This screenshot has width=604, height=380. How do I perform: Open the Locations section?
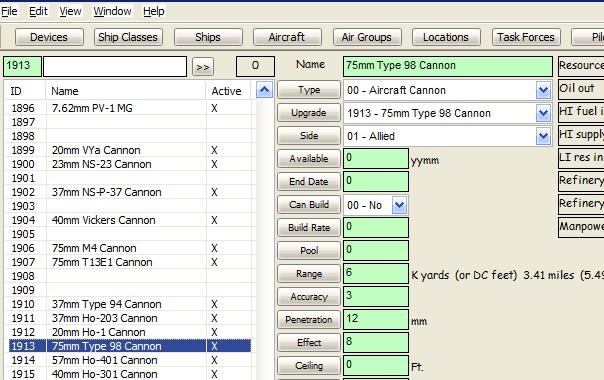(x=446, y=37)
